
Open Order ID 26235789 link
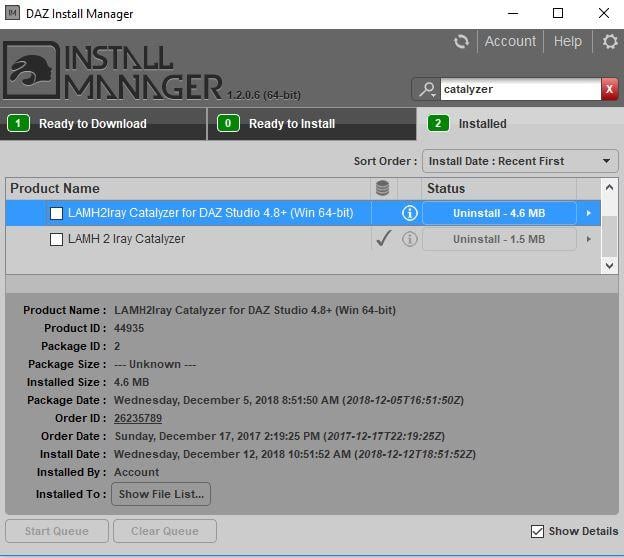pos(138,418)
